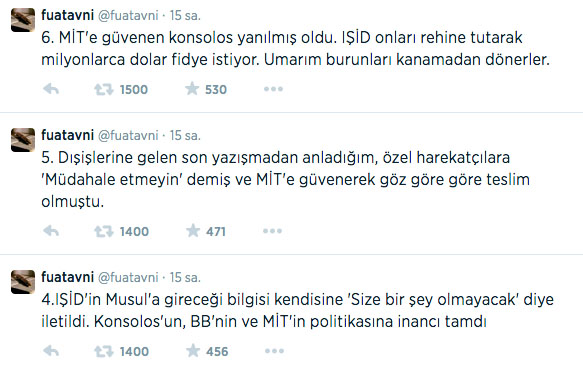Favorite the tweet with 530 stars
The height and width of the screenshot is (368, 583).
click(192, 89)
